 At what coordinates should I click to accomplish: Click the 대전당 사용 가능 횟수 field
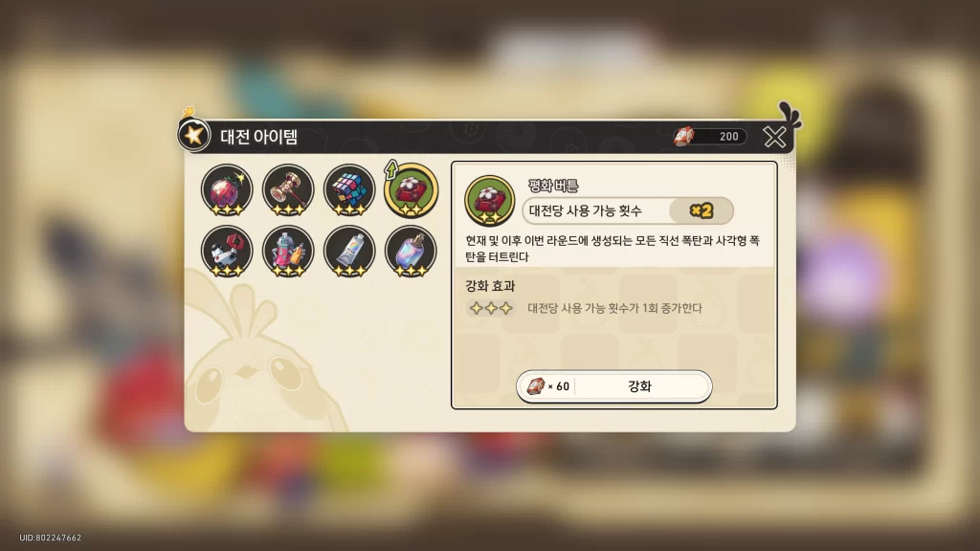point(628,210)
